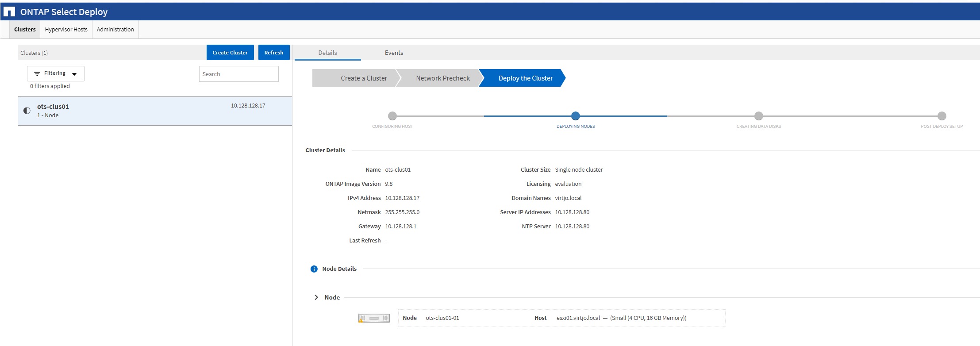
Task: Click the NetApp logo icon
Action: click(x=9, y=12)
